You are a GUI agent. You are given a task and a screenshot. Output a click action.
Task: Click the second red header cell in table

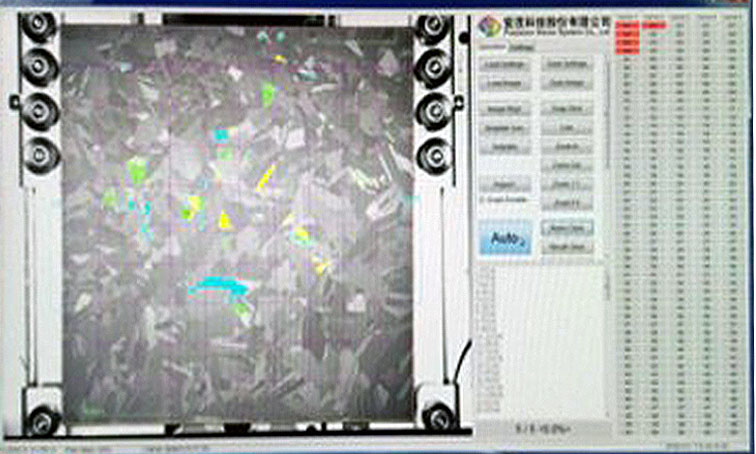pyautogui.click(x=655, y=23)
